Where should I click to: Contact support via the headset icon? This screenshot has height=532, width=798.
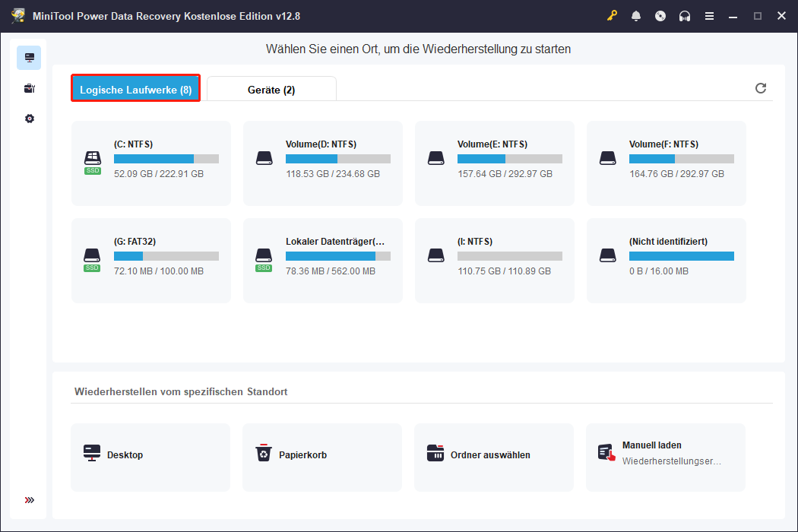point(685,15)
